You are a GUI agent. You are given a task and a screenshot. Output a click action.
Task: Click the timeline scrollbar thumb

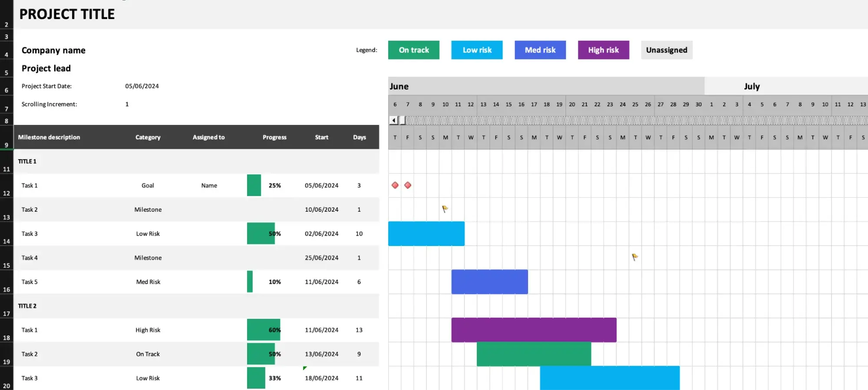402,120
